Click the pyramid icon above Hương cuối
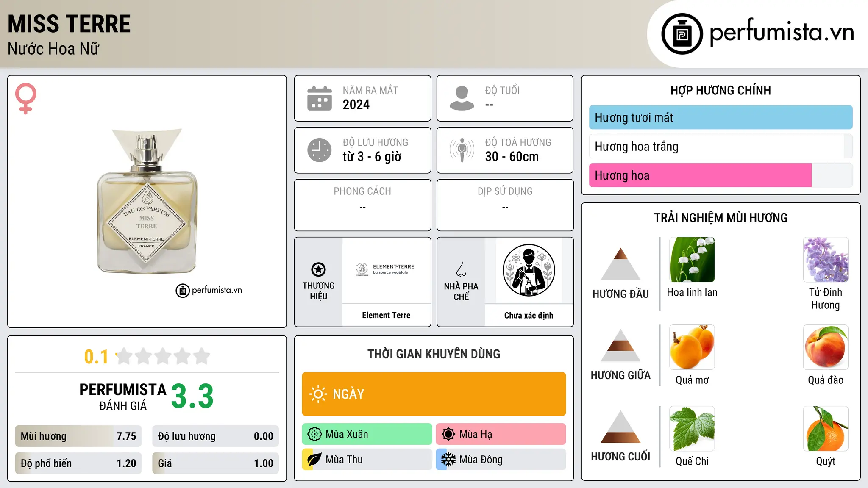This screenshot has height=488, width=868. (x=620, y=427)
